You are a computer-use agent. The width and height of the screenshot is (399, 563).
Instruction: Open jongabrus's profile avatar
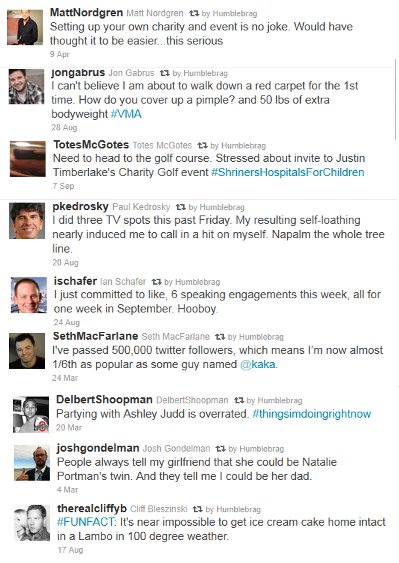(27, 87)
